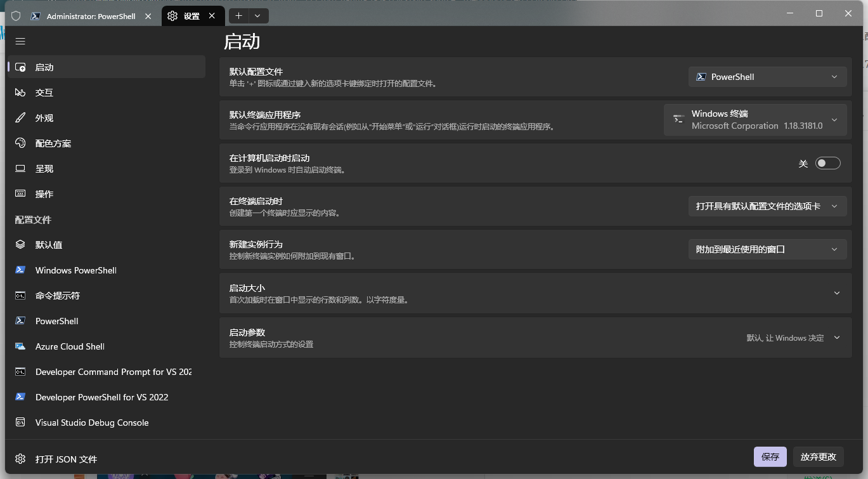Click the 关 label beside the startup switch
Screen dimensions: 868x479
(x=803, y=164)
